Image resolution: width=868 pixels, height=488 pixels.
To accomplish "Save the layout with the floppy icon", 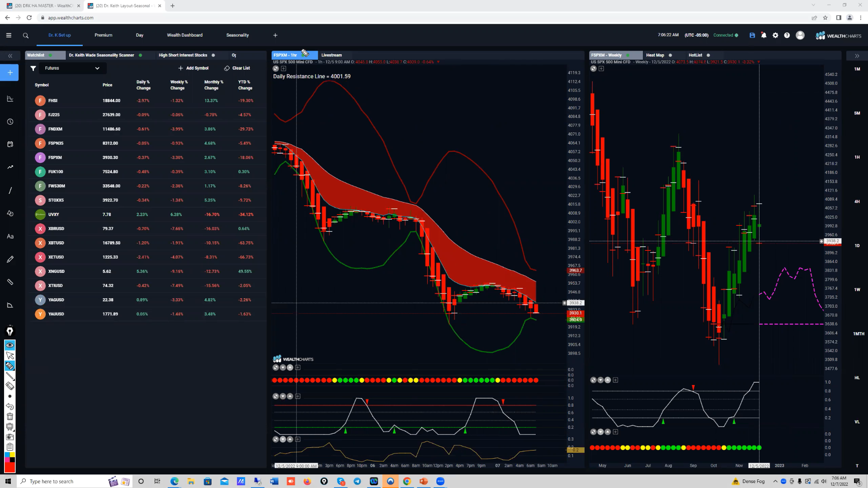I will pyautogui.click(x=752, y=35).
